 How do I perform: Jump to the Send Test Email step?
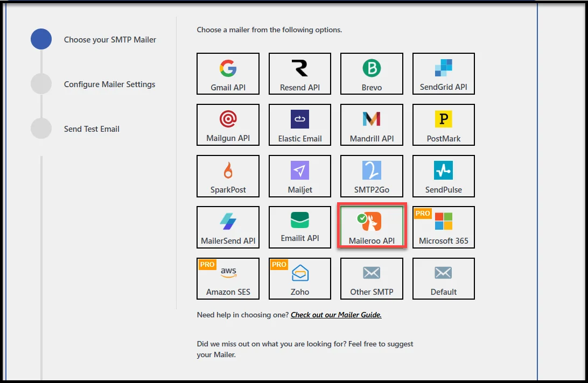[92, 129]
